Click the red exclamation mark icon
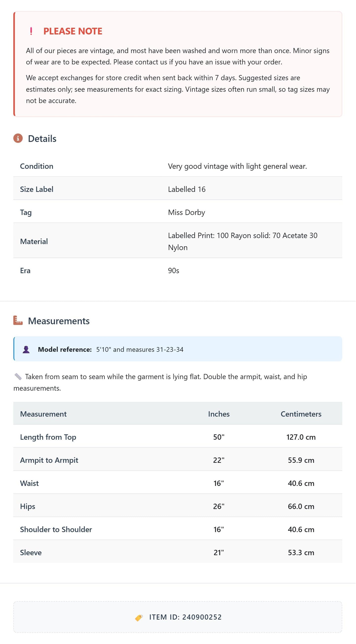 pyautogui.click(x=31, y=31)
